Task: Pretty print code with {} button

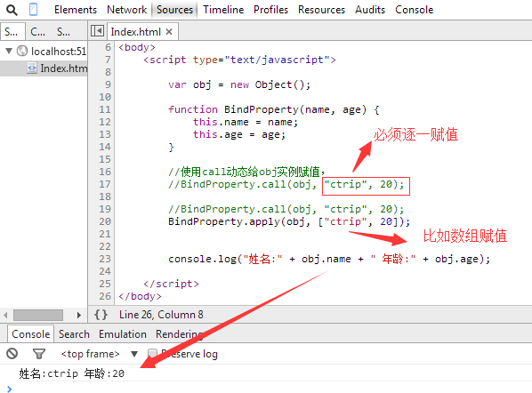Action: [x=101, y=315]
